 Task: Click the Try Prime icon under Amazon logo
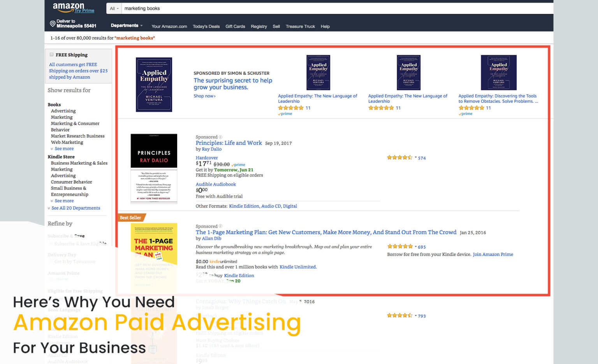85,11
